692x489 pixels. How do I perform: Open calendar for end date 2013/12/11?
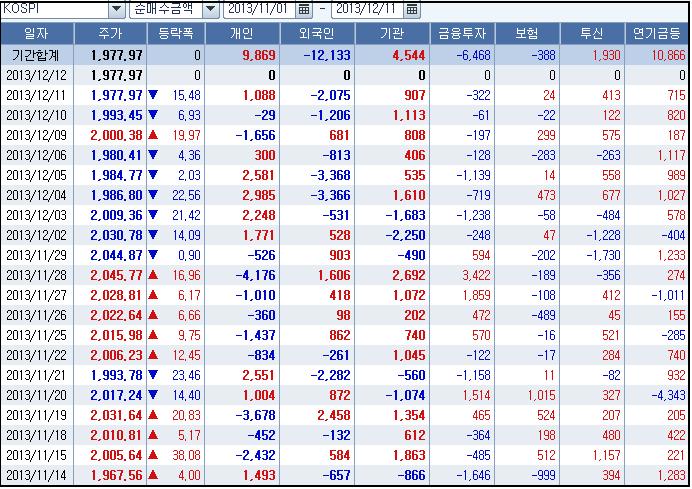coord(412,9)
